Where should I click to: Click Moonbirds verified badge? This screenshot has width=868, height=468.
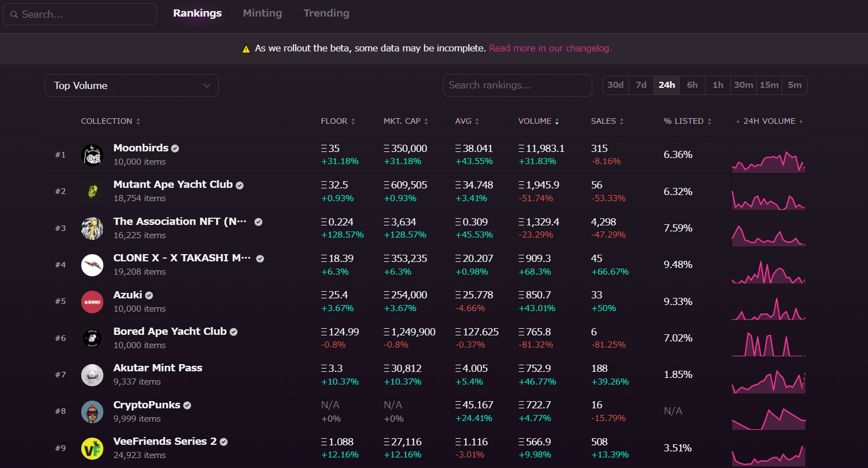175,149
